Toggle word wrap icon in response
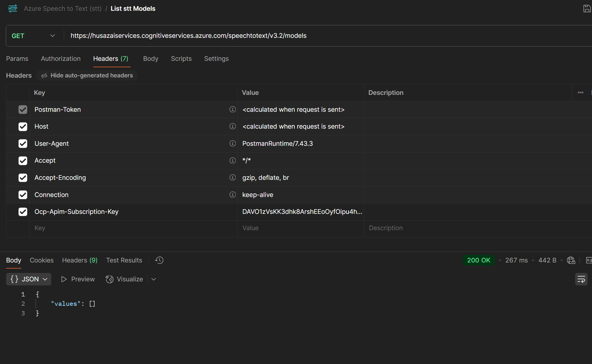 coord(581,279)
